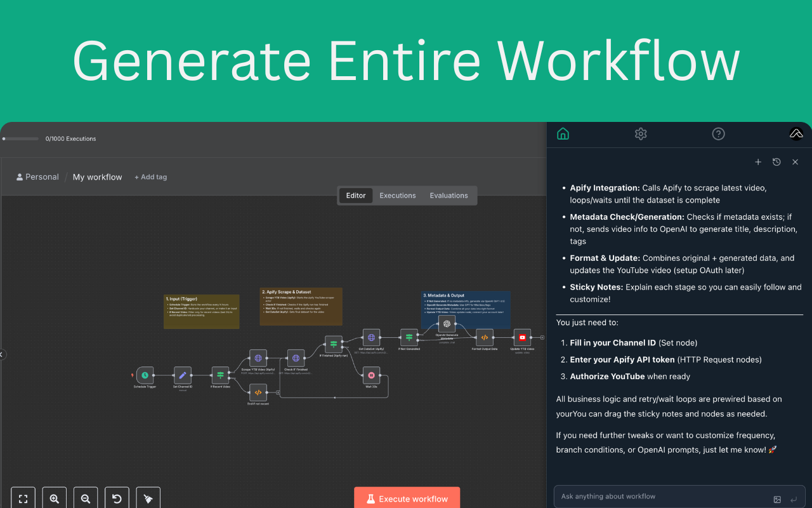Image resolution: width=812 pixels, height=508 pixels.
Task: Click the Sticky Notes bullet text
Action: pyautogui.click(x=686, y=293)
